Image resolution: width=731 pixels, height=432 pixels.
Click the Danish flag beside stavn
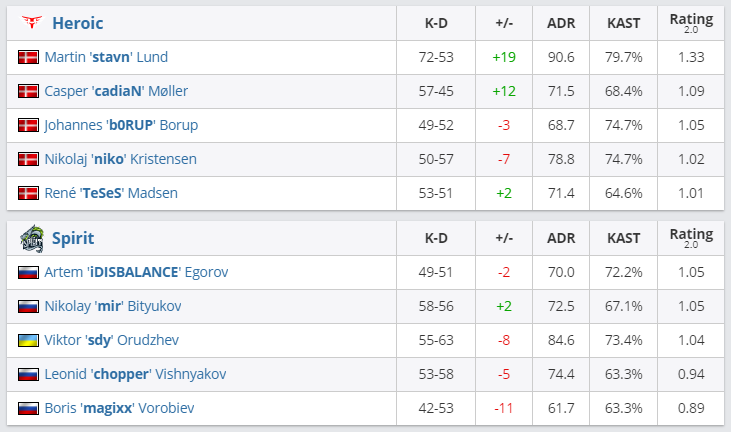(x=28, y=58)
